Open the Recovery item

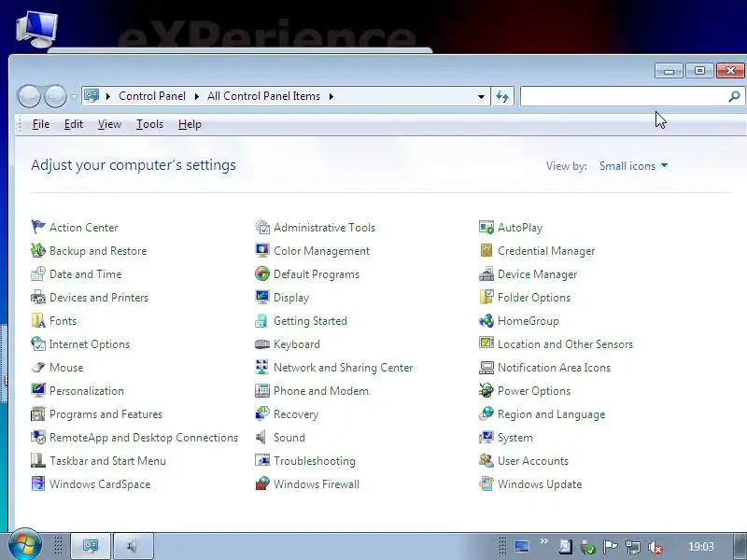(x=296, y=414)
